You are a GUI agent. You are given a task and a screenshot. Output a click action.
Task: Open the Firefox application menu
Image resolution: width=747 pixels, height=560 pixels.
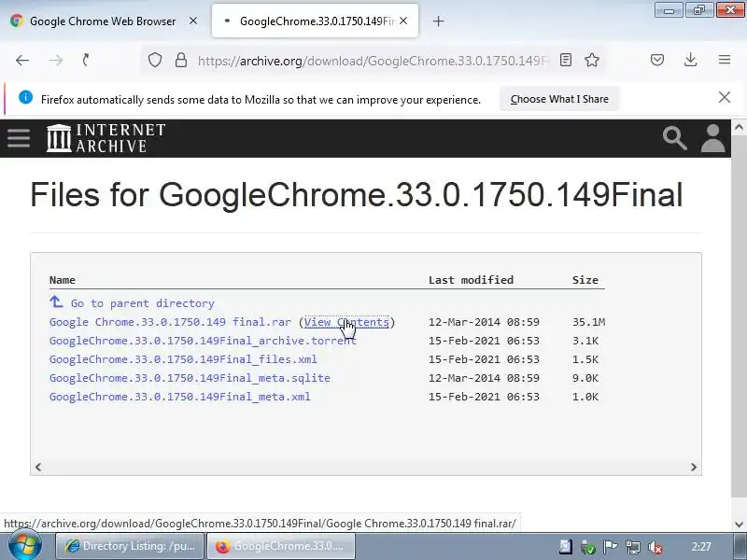(x=725, y=60)
